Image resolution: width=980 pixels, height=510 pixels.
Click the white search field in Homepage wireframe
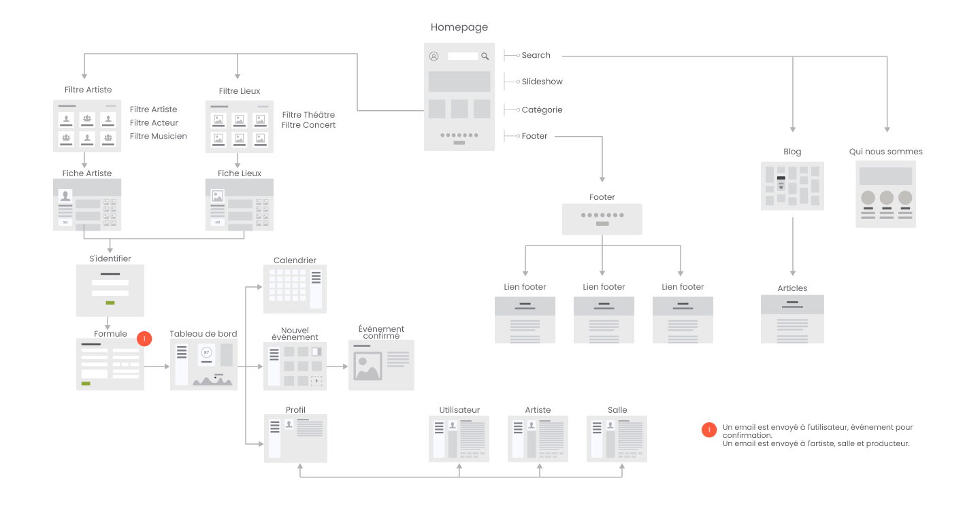pyautogui.click(x=463, y=56)
